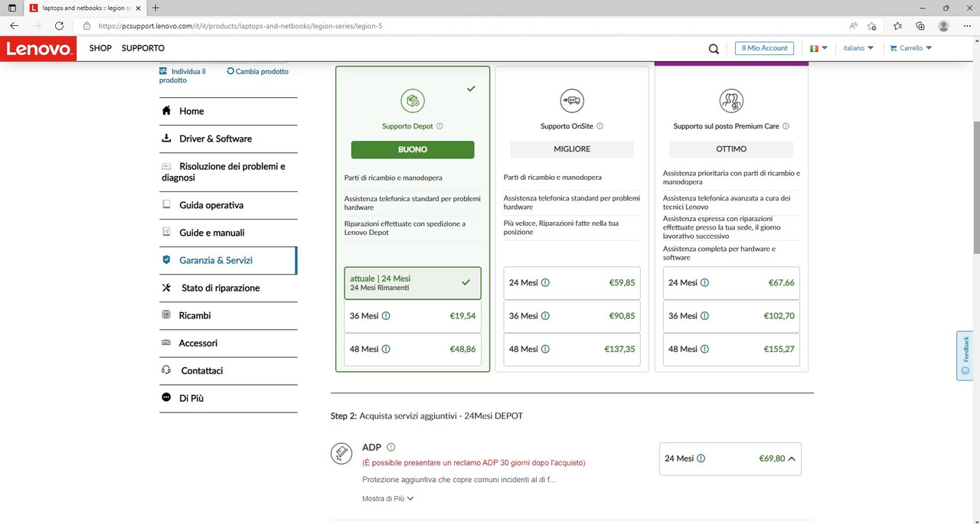The height and width of the screenshot is (525, 980).
Task: Click info icon next to Supporto OnSite
Action: (x=599, y=126)
